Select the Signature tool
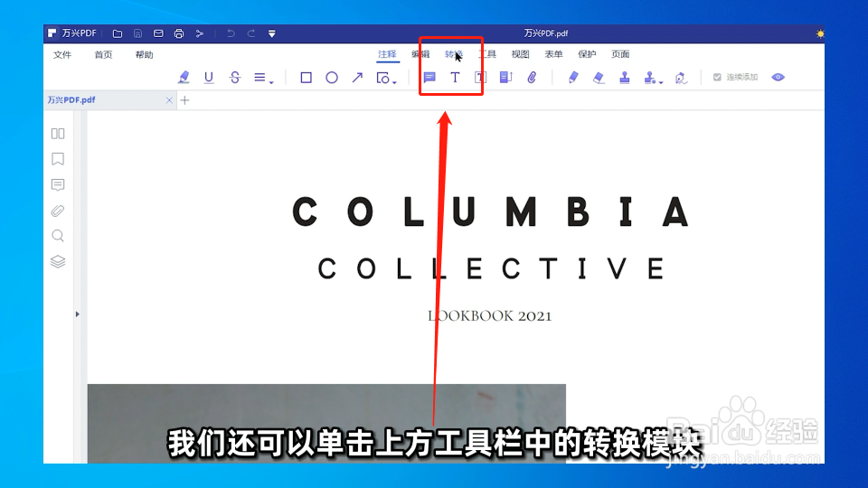Screen dimensions: 868x488 [x=681, y=78]
